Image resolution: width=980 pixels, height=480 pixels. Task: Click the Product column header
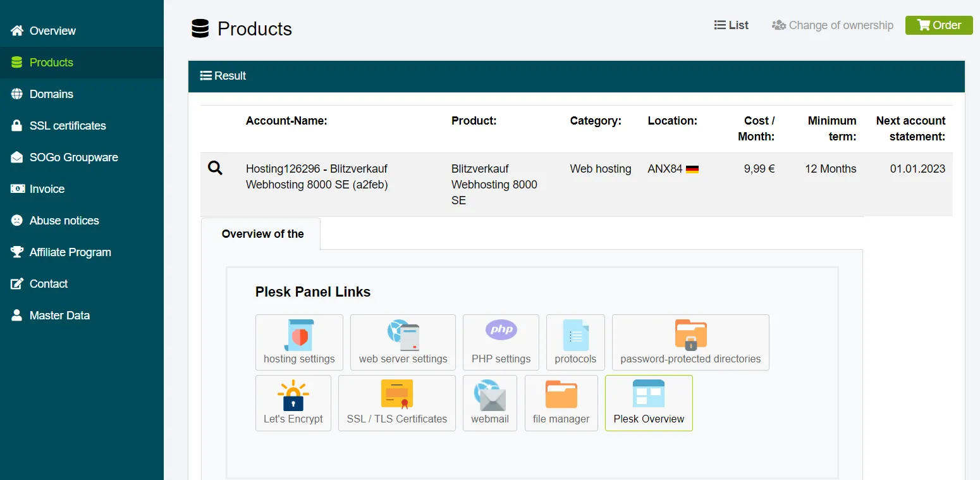pos(474,121)
